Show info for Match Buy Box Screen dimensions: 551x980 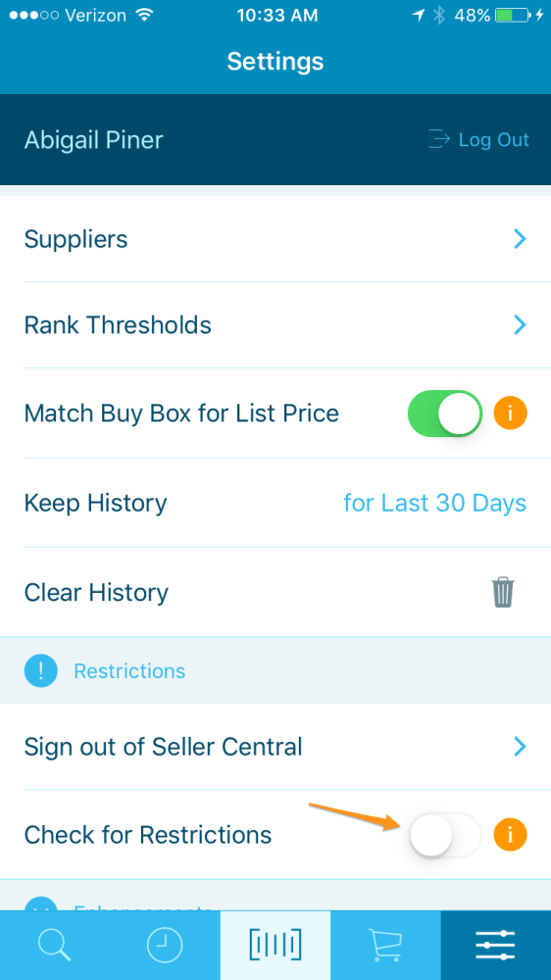pyautogui.click(x=511, y=414)
